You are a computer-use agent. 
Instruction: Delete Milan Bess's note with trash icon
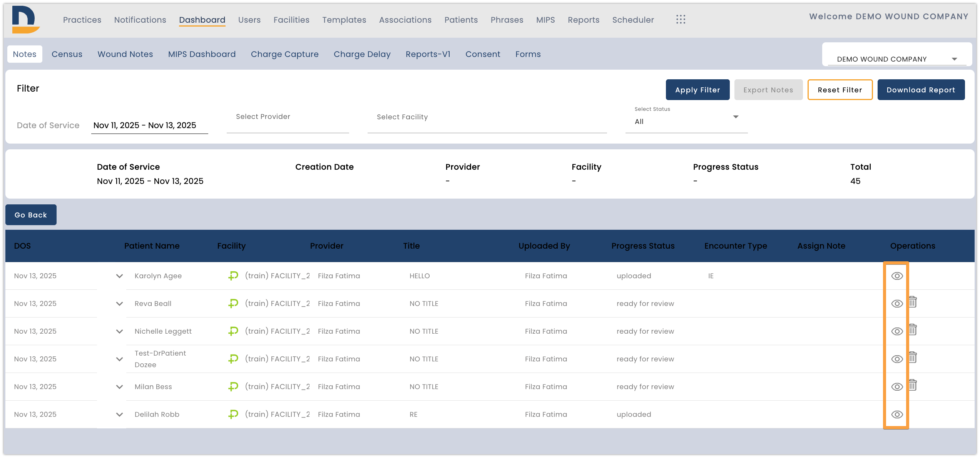pos(913,385)
